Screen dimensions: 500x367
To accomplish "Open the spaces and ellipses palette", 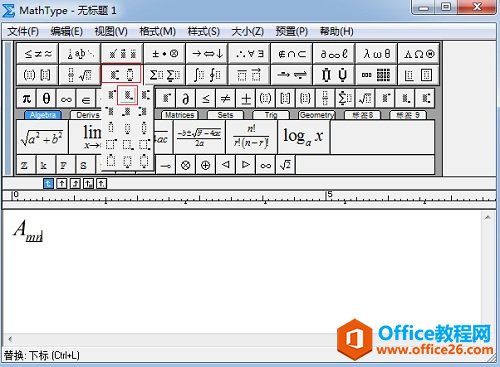I will coord(80,53).
